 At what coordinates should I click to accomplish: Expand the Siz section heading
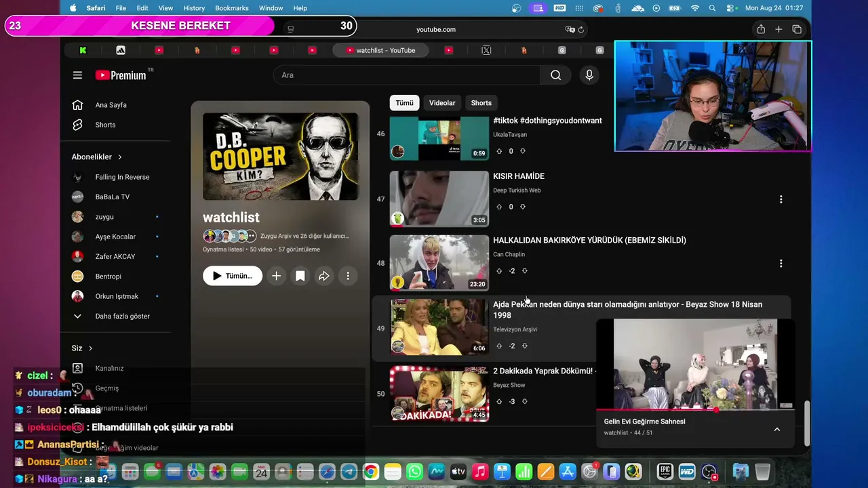click(x=82, y=348)
